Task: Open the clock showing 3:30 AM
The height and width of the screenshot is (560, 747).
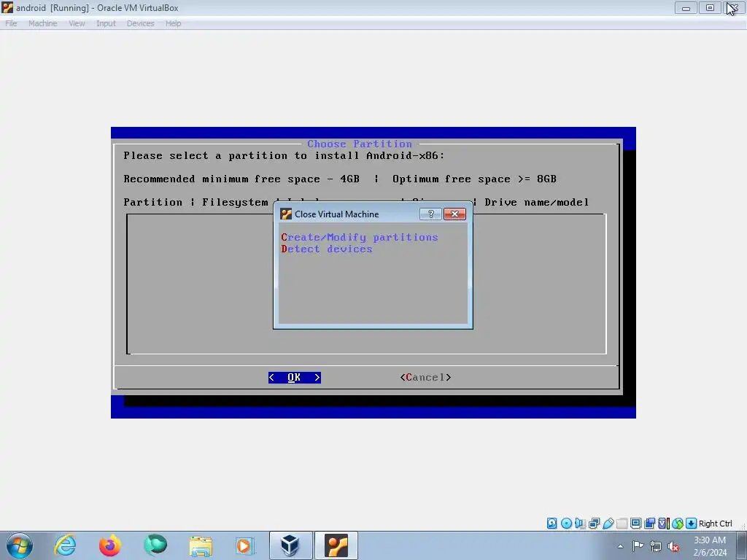Action: [x=710, y=546]
